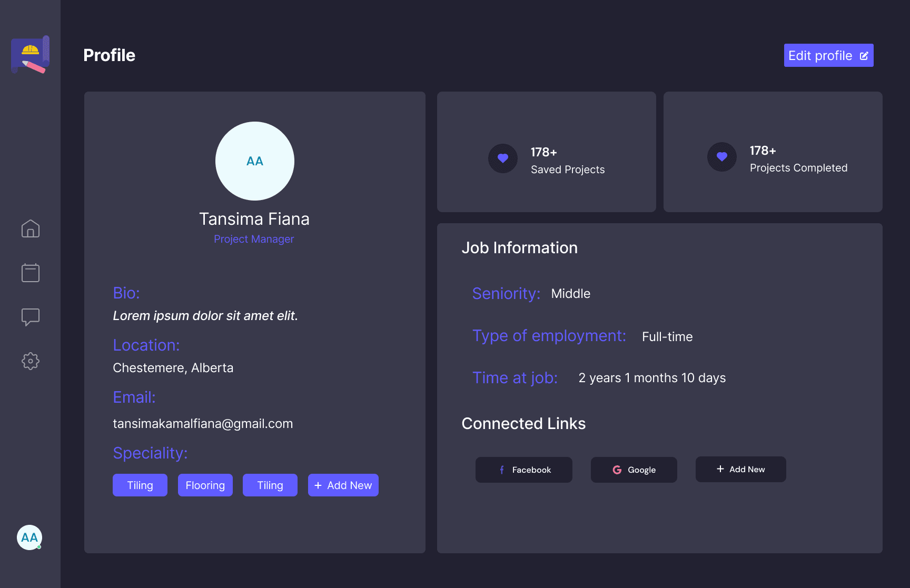
Task: Click the Saved Projects label
Action: tap(568, 170)
